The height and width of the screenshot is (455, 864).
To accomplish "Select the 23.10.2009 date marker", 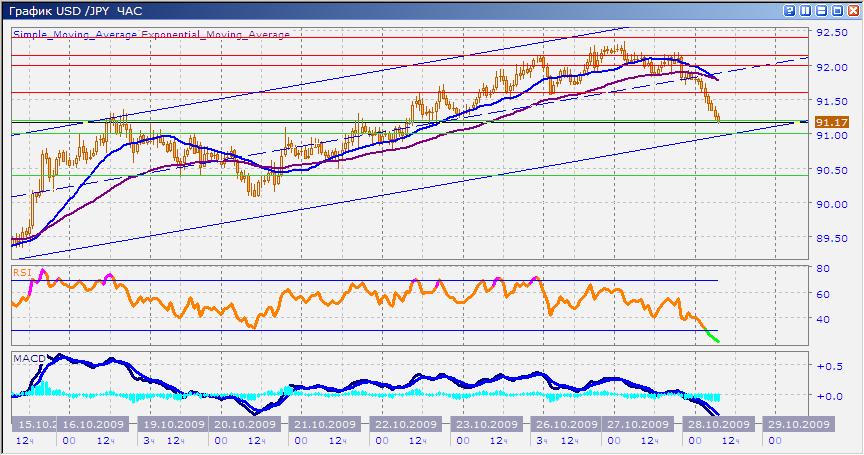I will (484, 423).
